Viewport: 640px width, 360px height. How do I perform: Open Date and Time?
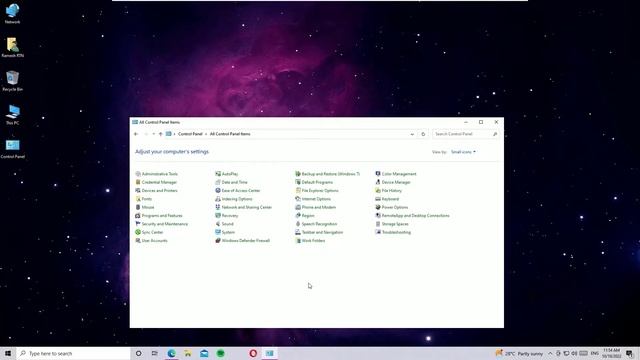click(231, 182)
